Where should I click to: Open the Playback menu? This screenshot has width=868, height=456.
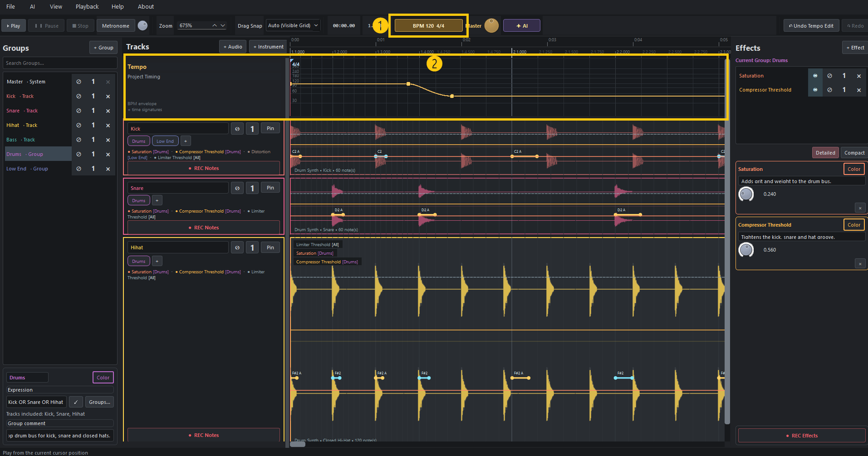pyautogui.click(x=87, y=6)
